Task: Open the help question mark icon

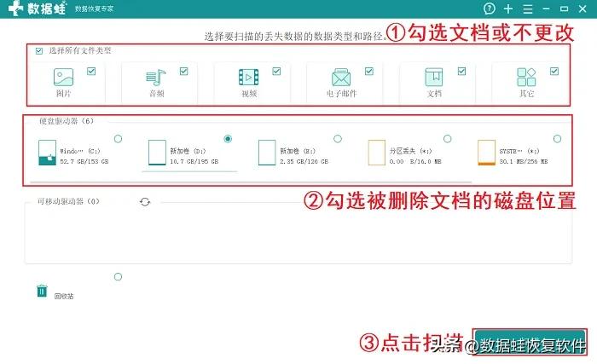Action: pyautogui.click(x=490, y=9)
